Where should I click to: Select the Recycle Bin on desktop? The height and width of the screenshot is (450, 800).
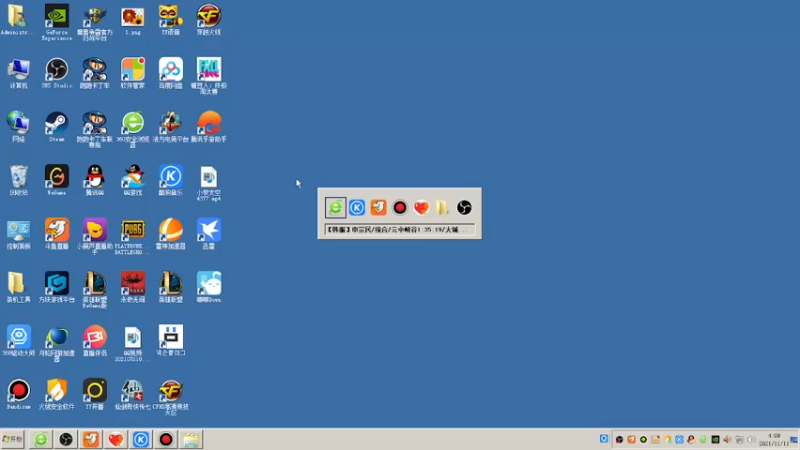pos(18,178)
